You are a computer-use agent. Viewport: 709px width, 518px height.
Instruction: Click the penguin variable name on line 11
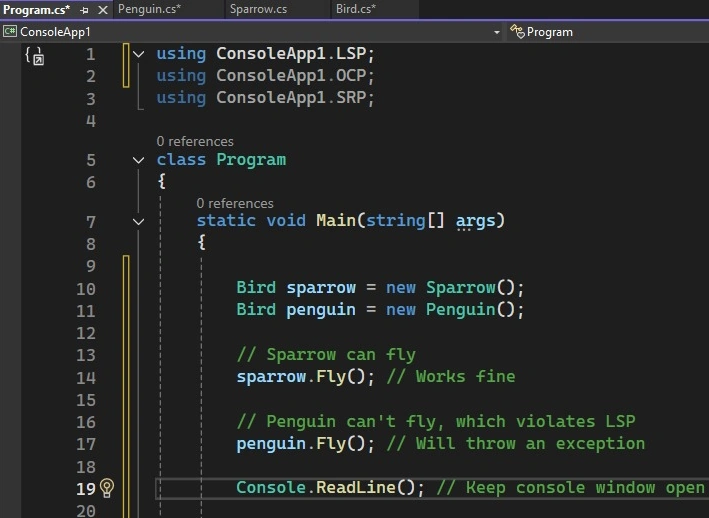click(x=321, y=310)
